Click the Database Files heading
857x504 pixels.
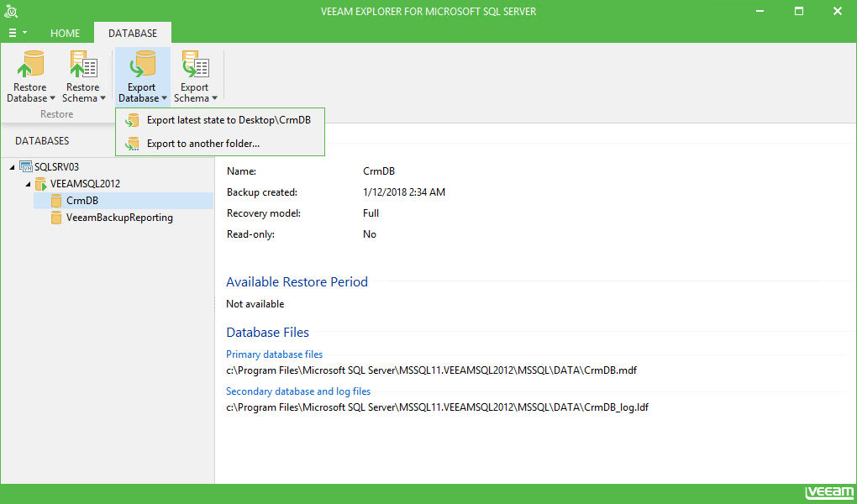268,333
